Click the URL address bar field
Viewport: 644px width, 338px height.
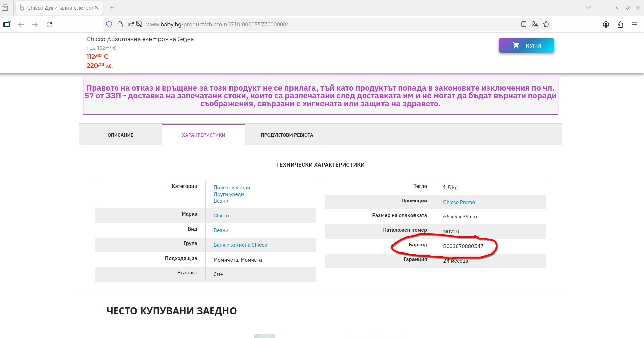click(x=303, y=24)
